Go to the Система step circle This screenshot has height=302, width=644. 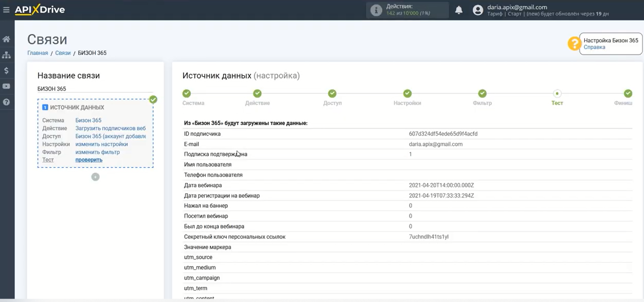187,93
